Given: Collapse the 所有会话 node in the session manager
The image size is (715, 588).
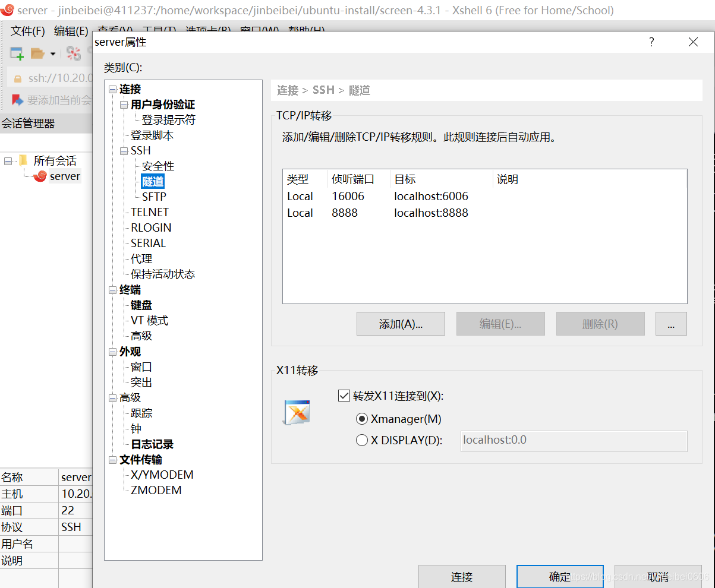Looking at the screenshot, I should [x=8, y=161].
